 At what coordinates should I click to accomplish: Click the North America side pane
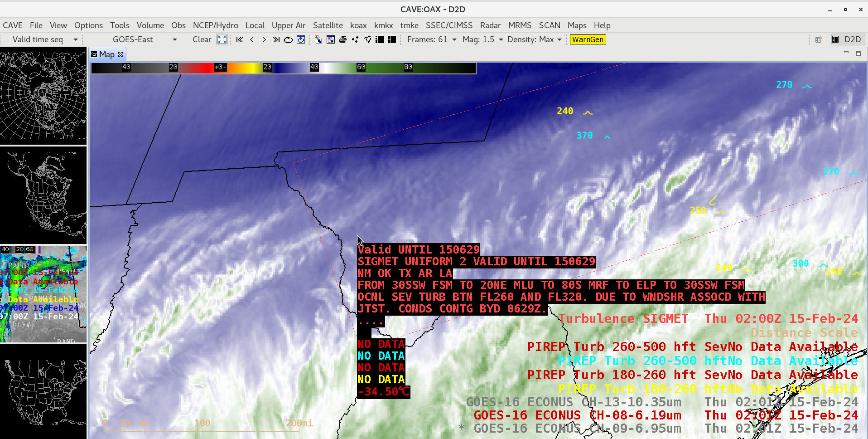43,195
